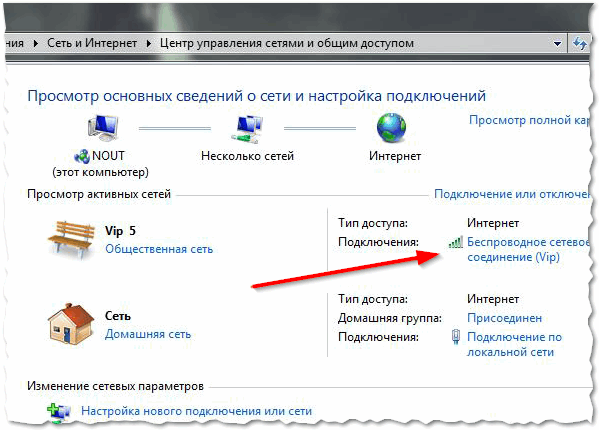Click the Internet globe icon
The image size is (599, 430).
coord(391,128)
